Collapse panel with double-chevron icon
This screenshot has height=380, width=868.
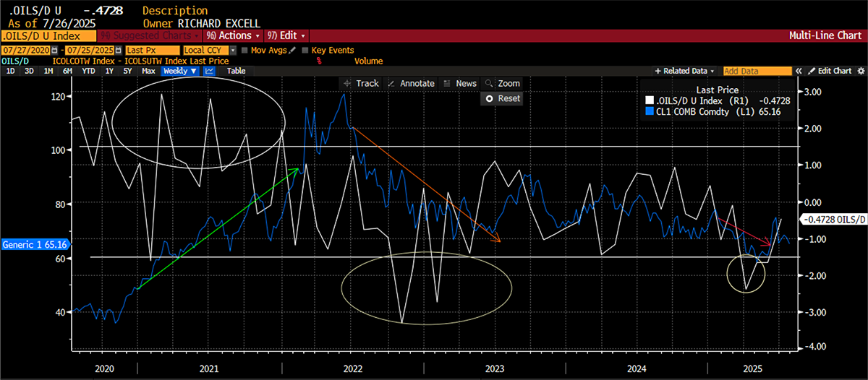(x=799, y=72)
